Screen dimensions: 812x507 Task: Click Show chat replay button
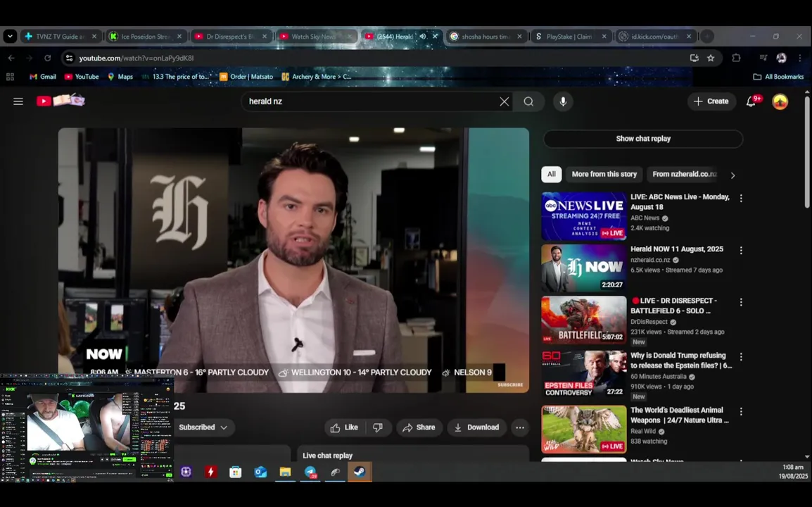[643, 139]
